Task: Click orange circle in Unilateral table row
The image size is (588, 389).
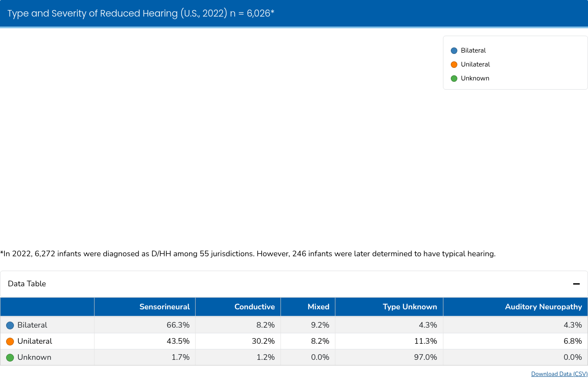Action: tap(10, 342)
